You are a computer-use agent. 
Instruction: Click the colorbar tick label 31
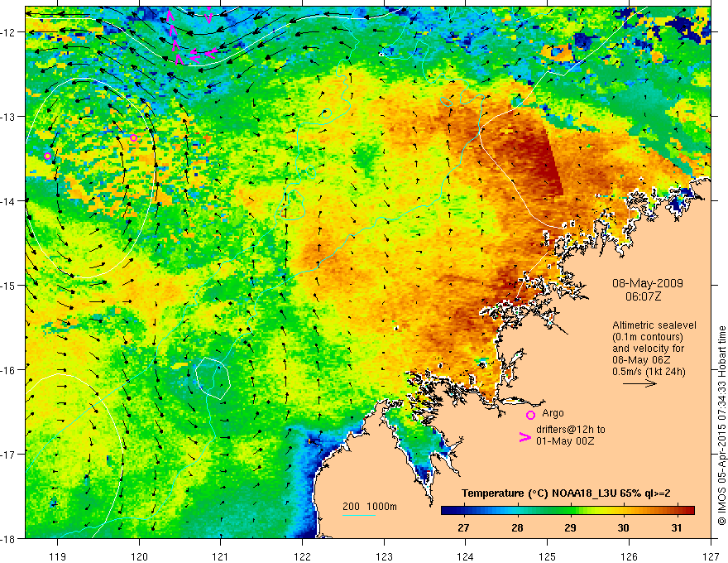pyautogui.click(x=677, y=527)
